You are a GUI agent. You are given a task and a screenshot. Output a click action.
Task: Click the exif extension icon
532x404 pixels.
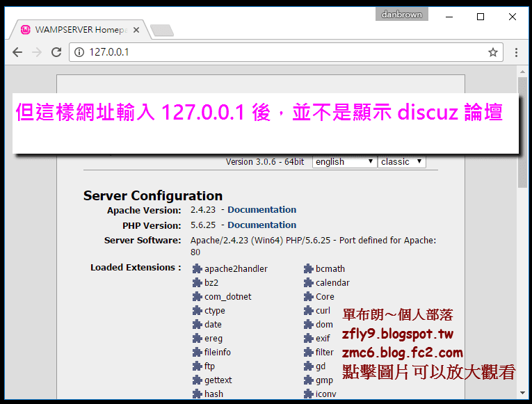coord(308,339)
